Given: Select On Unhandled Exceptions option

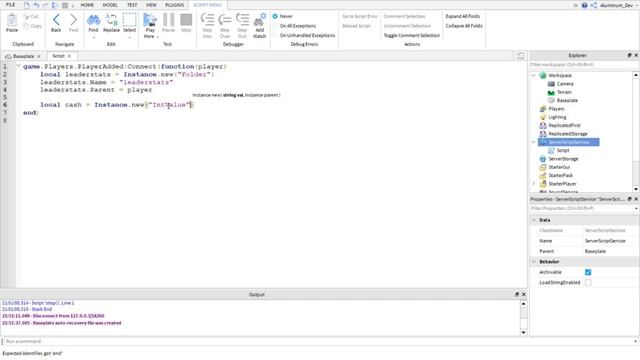Looking at the screenshot, I should (275, 36).
